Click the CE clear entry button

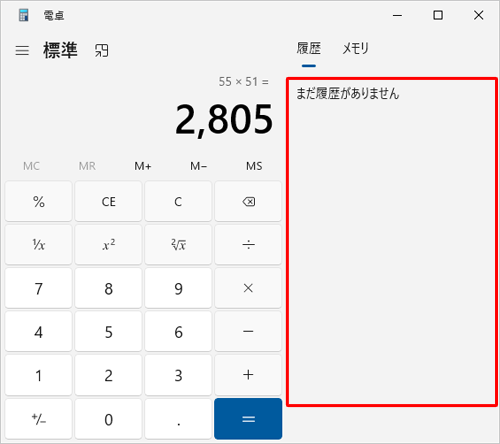tap(109, 201)
